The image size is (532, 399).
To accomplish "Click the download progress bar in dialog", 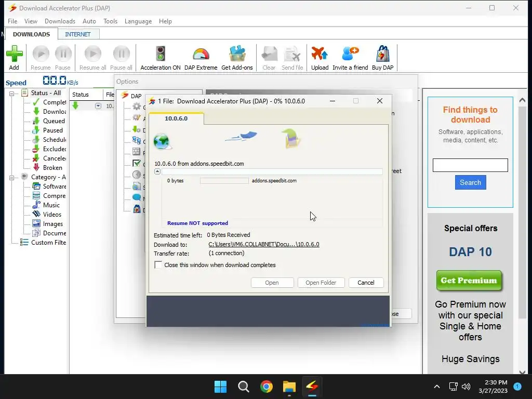I will click(272, 171).
